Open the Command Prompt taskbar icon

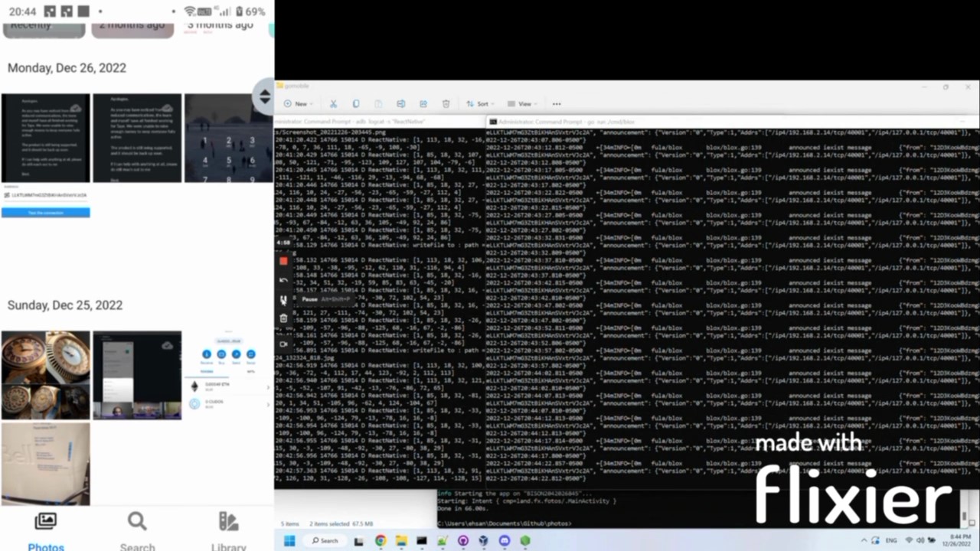[x=421, y=540]
